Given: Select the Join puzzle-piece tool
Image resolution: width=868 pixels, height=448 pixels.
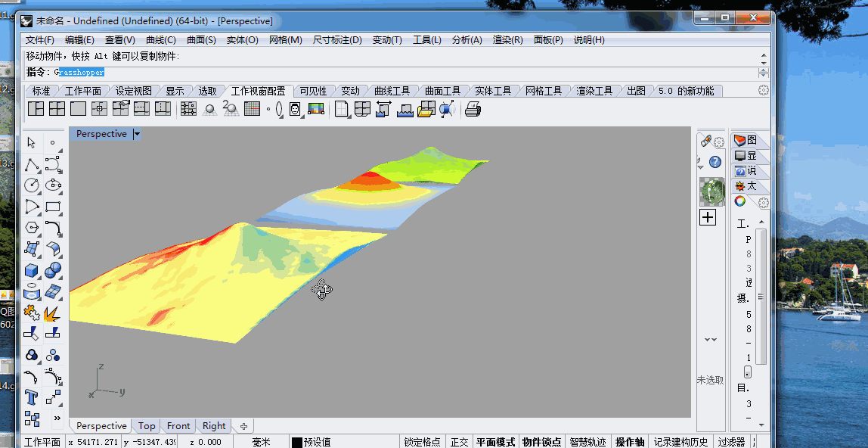Looking at the screenshot, I should 32,313.
